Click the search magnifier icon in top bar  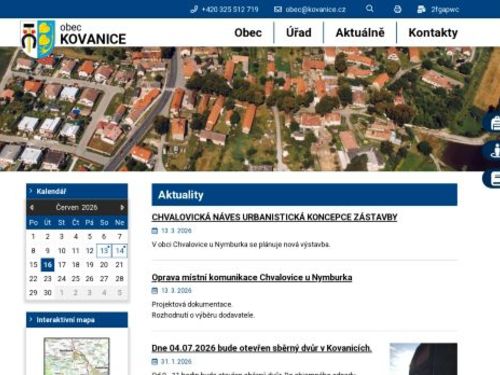(x=369, y=9)
